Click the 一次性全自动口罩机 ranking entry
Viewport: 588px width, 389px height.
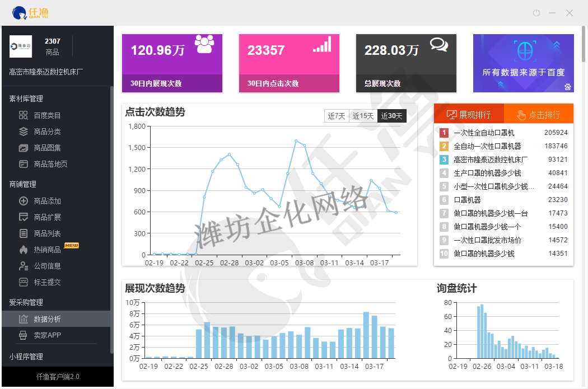point(483,133)
